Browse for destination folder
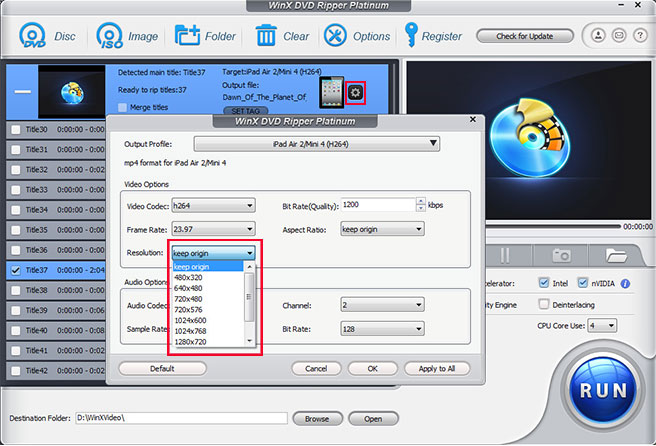Viewport: 656px width, 446px height. click(317, 418)
